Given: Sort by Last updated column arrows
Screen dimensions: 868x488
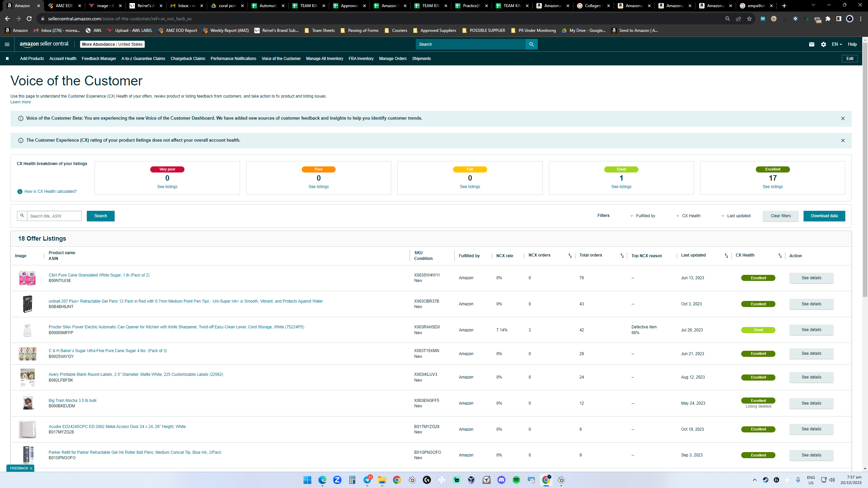Looking at the screenshot, I should 726,256.
